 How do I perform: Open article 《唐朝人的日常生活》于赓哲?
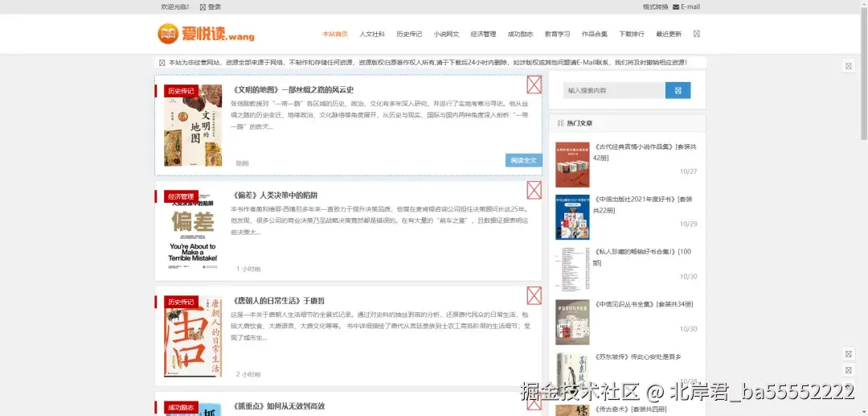pyautogui.click(x=277, y=300)
